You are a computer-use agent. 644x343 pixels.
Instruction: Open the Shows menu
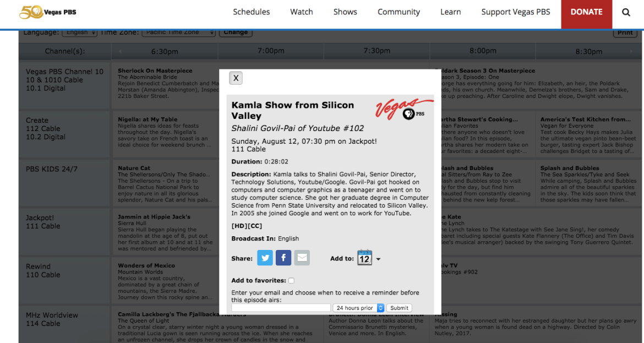tap(345, 12)
